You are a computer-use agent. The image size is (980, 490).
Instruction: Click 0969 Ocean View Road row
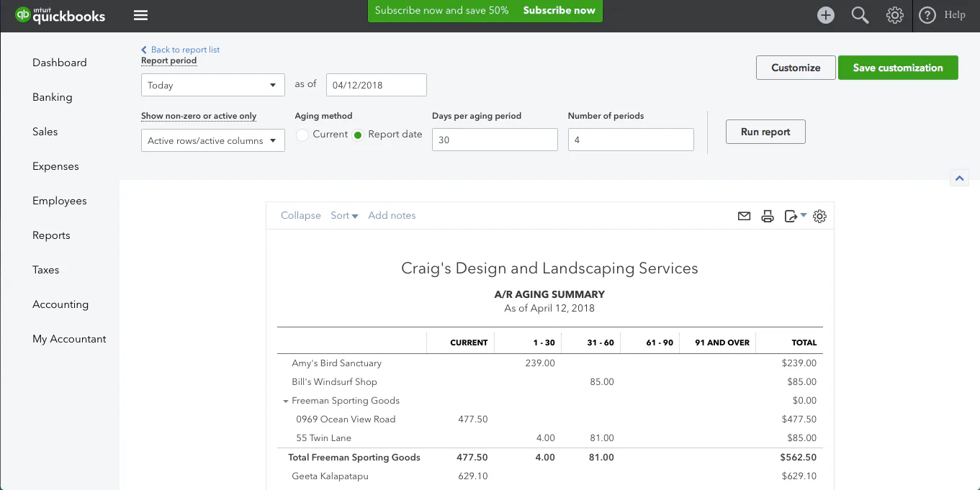(x=346, y=419)
